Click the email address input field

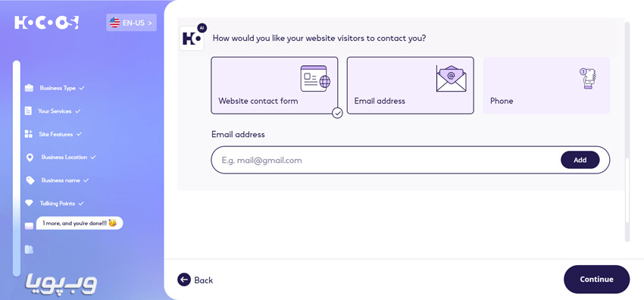click(x=385, y=160)
